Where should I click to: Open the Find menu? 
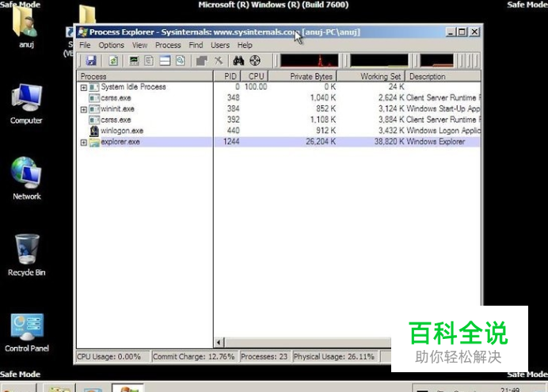coord(196,45)
